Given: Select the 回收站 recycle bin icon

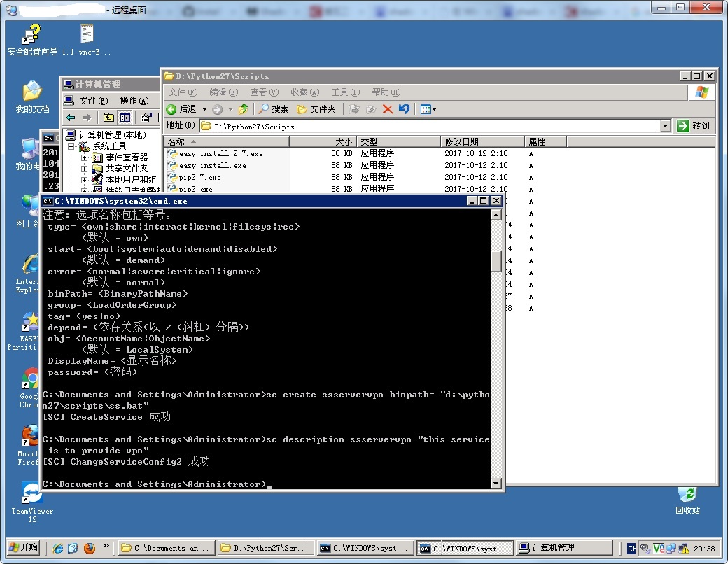Looking at the screenshot, I should click(x=687, y=500).
